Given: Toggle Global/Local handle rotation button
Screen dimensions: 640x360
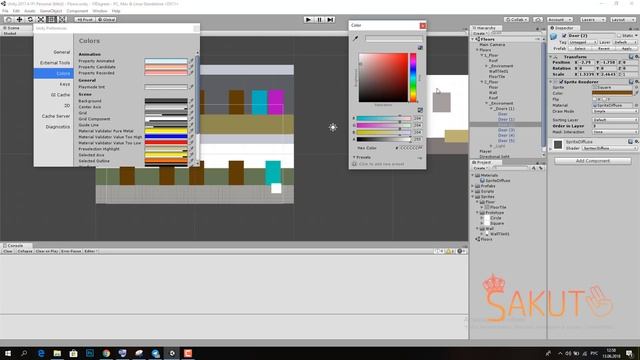Looking at the screenshot, I should tap(107, 19).
